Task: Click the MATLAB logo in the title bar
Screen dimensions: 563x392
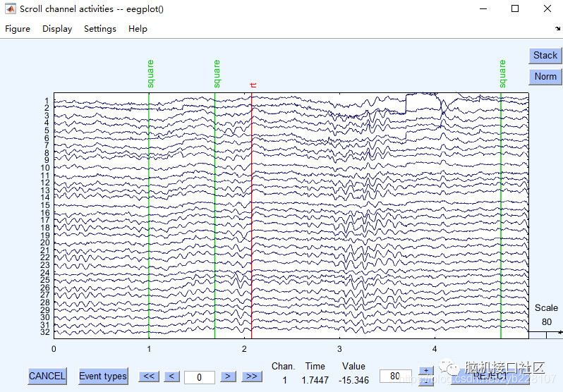Action: (x=10, y=8)
